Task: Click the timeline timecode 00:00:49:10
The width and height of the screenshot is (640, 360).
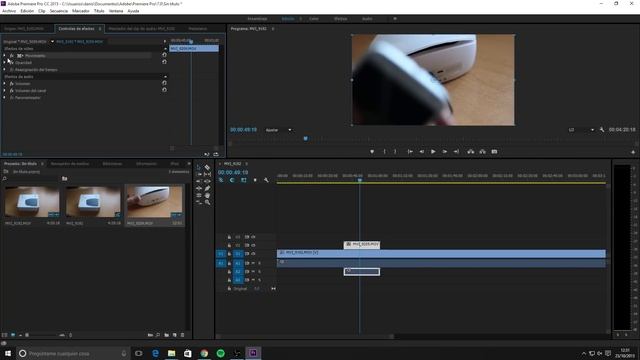Action: pyautogui.click(x=233, y=172)
